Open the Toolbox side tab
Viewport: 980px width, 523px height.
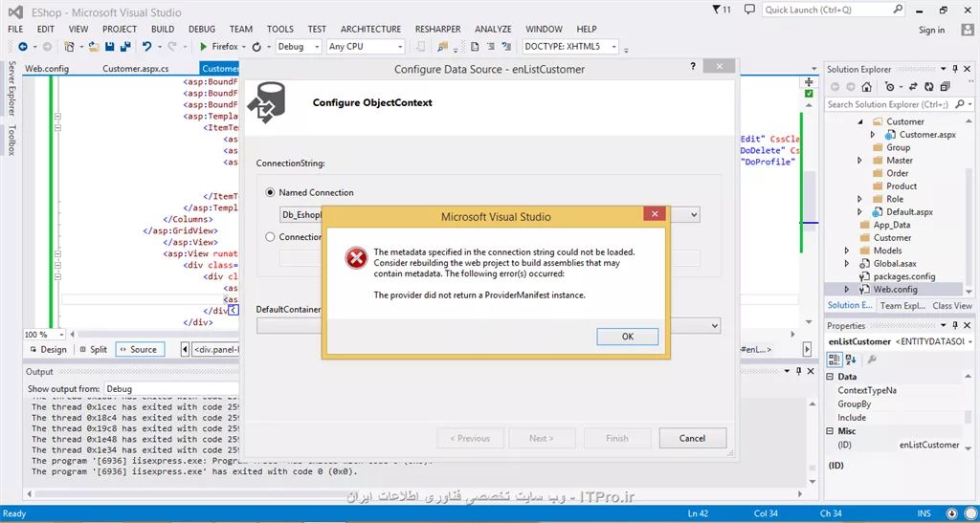pos(11,140)
